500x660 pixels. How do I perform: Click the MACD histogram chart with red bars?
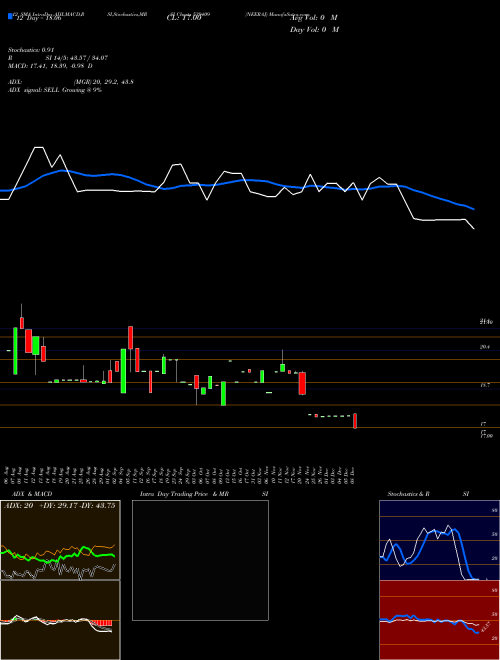pyautogui.click(x=60, y=620)
